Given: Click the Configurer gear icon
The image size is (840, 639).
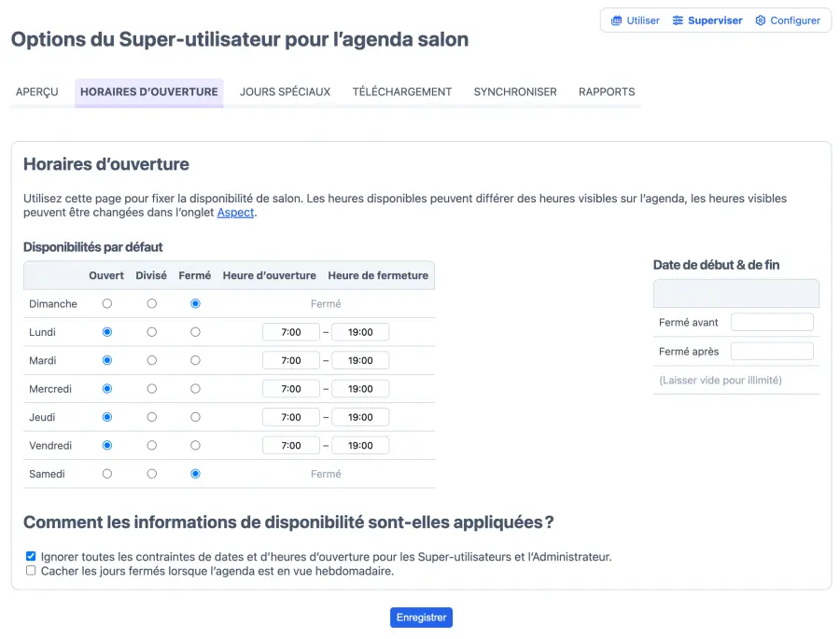Looking at the screenshot, I should click(761, 21).
